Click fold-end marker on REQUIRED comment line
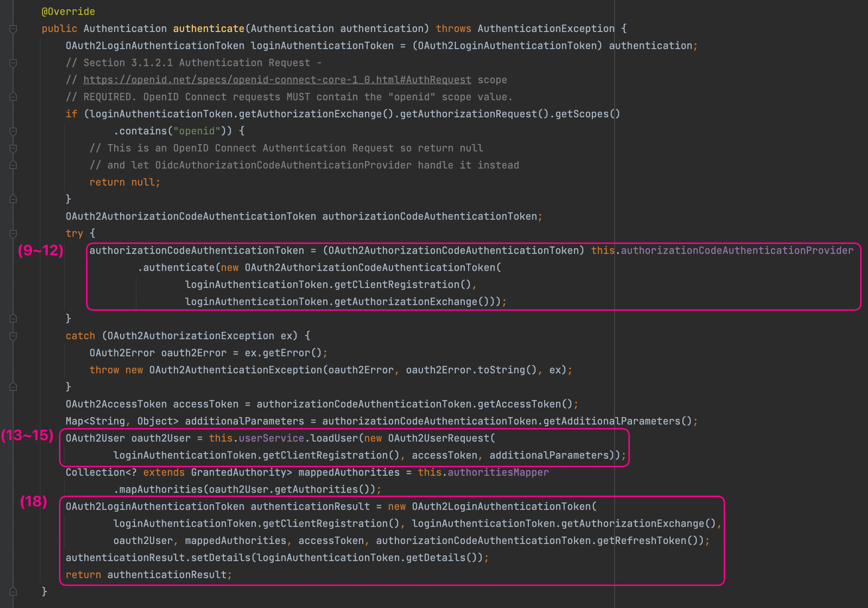Image resolution: width=868 pixels, height=608 pixels. 13,97
